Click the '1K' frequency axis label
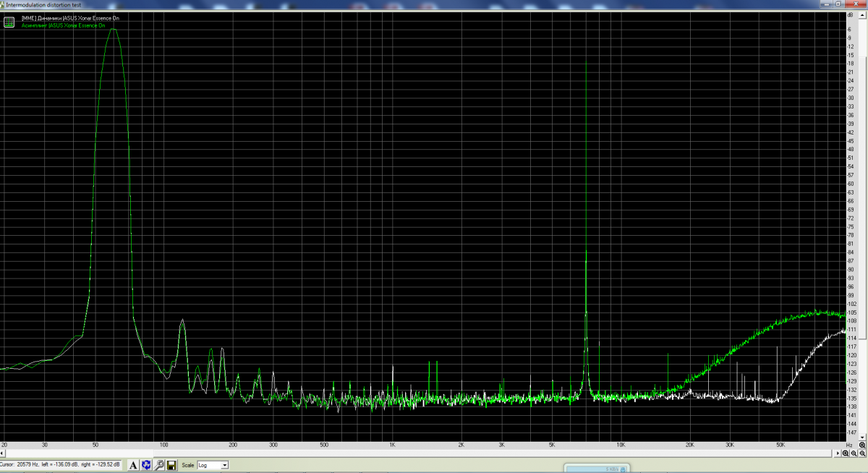 pyautogui.click(x=393, y=445)
